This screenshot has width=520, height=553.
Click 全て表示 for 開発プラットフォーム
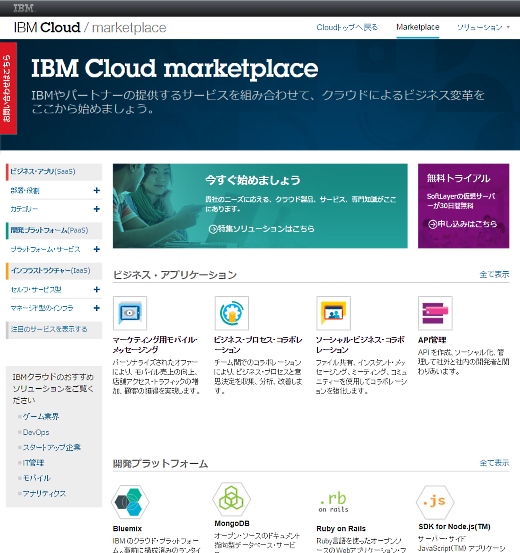494,463
